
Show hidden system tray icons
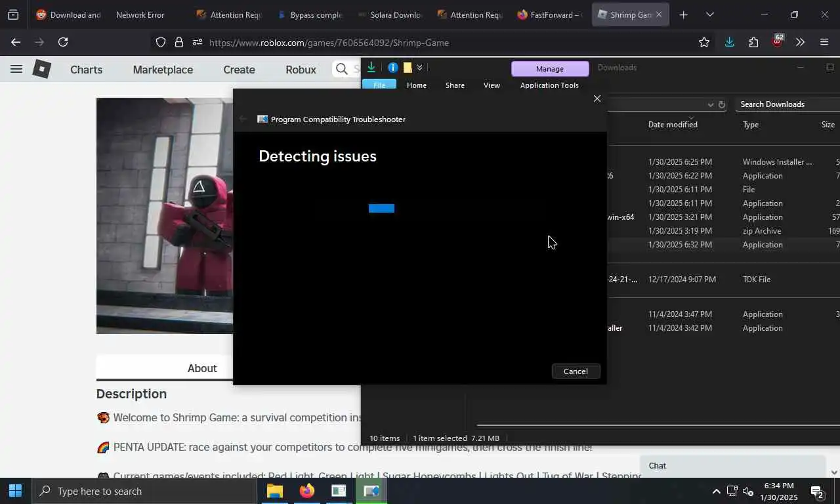(x=716, y=492)
